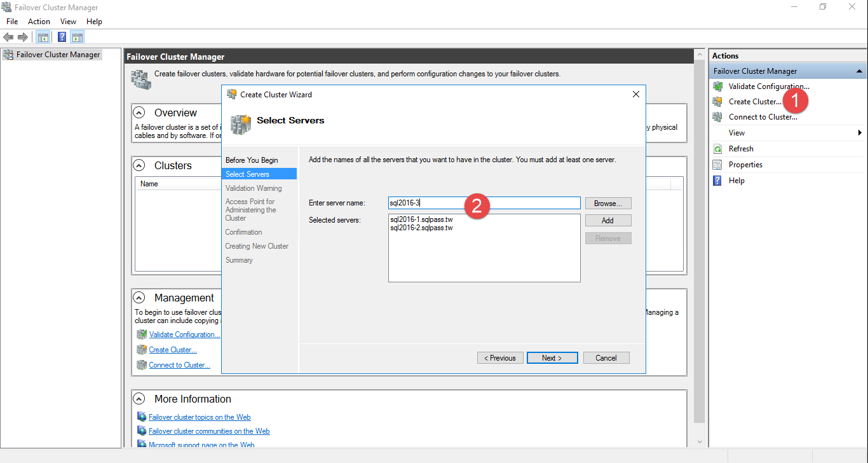Click icon beside Connect to Cluster in Management
This screenshot has height=463, width=868.
[x=142, y=365]
